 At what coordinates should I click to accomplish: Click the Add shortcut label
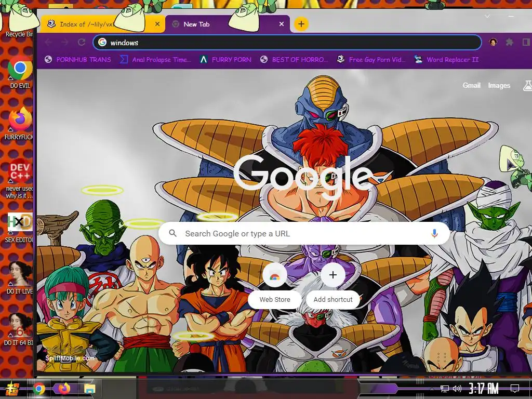point(333,300)
